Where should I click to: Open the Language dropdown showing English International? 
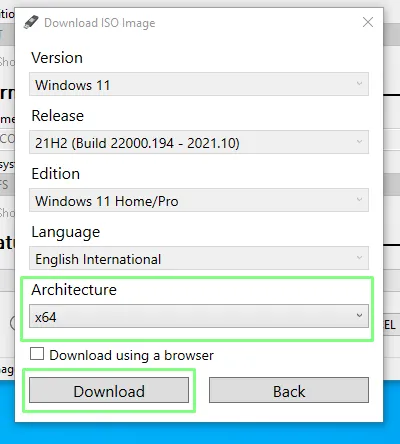pyautogui.click(x=199, y=258)
